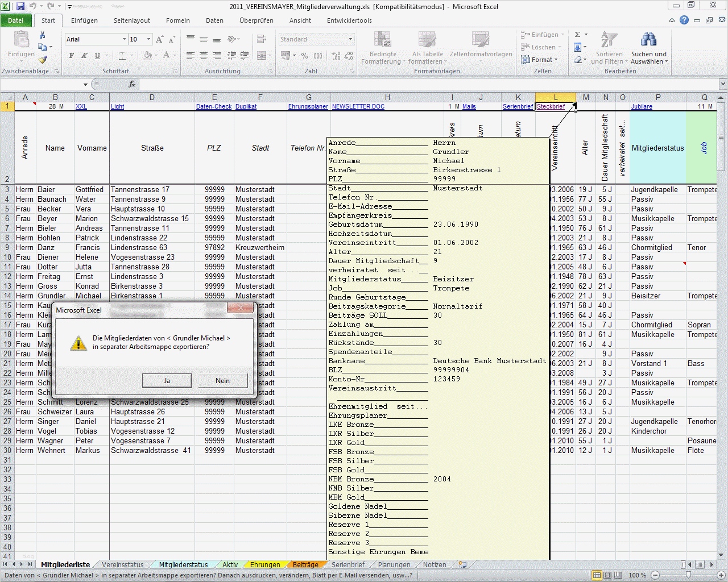Viewport: 728px width, 582px height.
Task: Click Sortieren und Filtern
Action: 608,48
